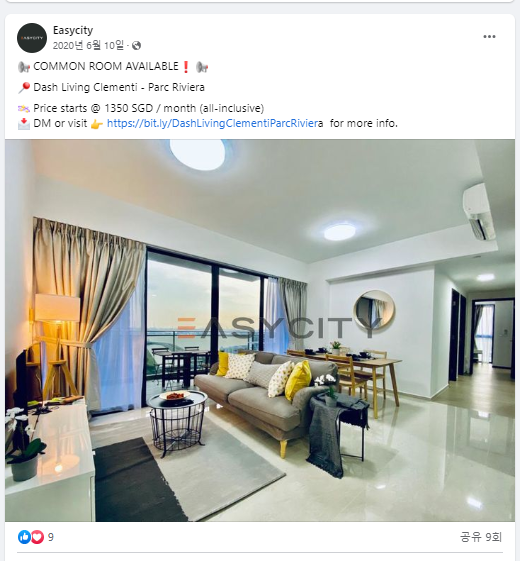Open the 공유 9회 shares list
The width and height of the screenshot is (520, 561).
pyautogui.click(x=481, y=537)
